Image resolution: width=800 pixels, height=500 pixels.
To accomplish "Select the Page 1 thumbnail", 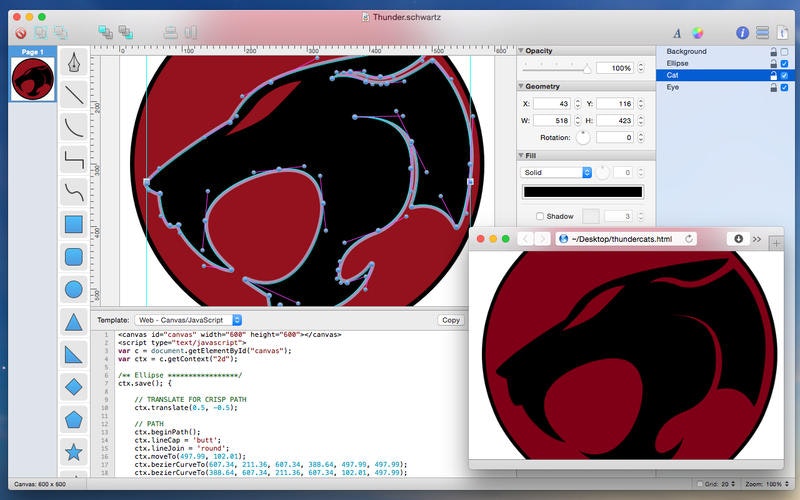I will coord(33,79).
